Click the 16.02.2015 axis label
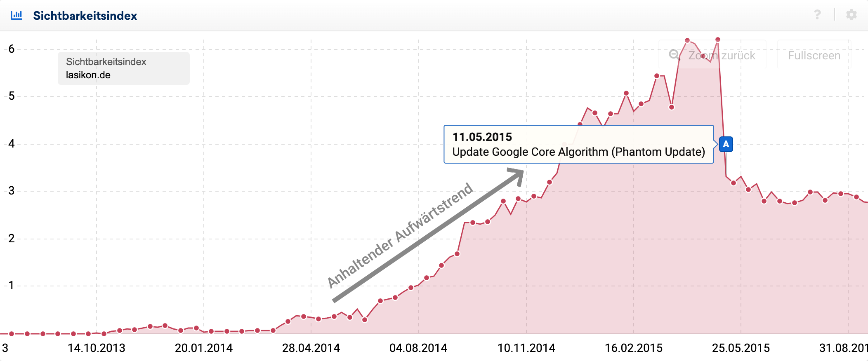 (634, 348)
